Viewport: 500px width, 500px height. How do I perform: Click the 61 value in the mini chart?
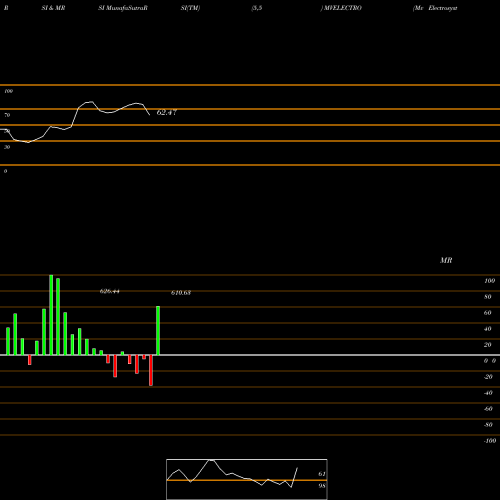coord(322,474)
